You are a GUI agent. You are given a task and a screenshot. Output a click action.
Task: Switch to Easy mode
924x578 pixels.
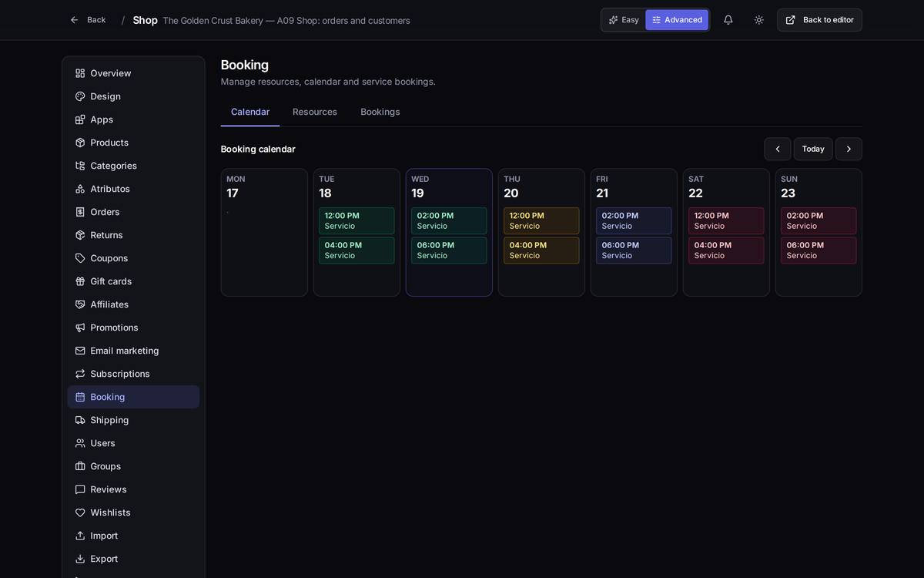coord(624,20)
